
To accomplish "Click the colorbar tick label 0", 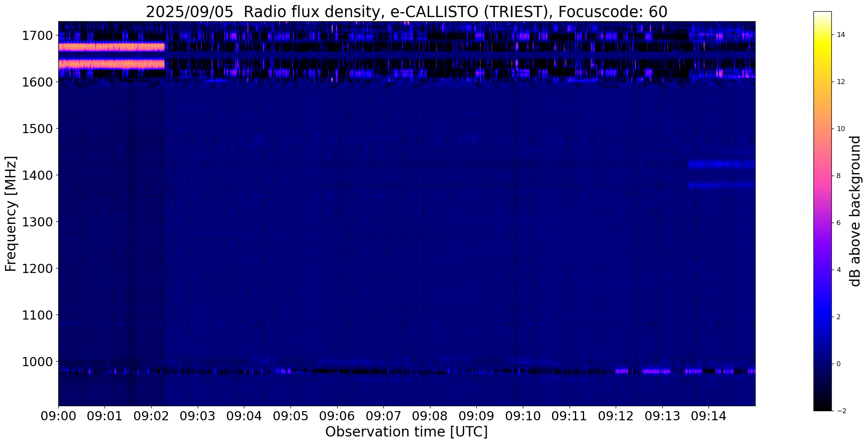I will click(x=838, y=364).
